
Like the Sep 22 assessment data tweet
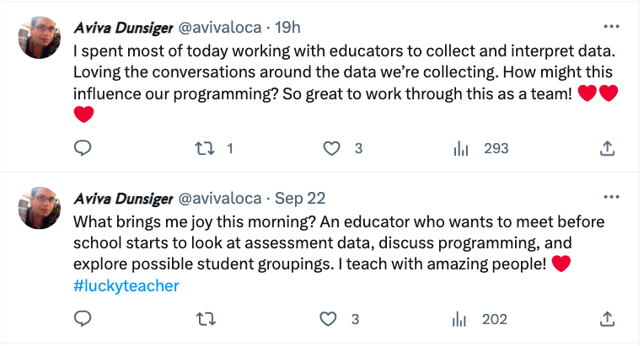click(x=332, y=319)
